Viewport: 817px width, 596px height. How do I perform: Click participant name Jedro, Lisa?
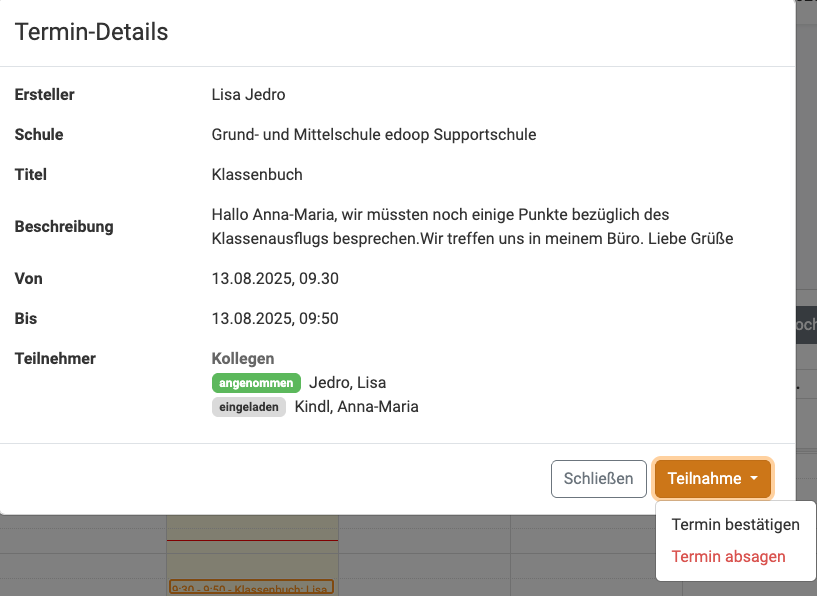point(348,382)
